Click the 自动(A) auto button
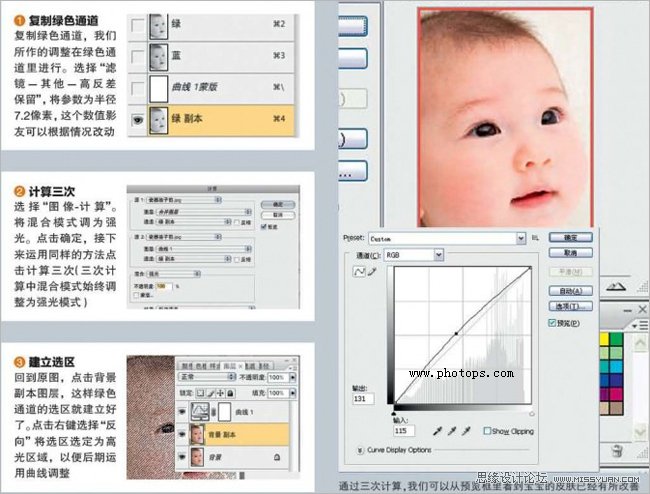Image resolution: width=650 pixels, height=494 pixels. click(x=570, y=291)
